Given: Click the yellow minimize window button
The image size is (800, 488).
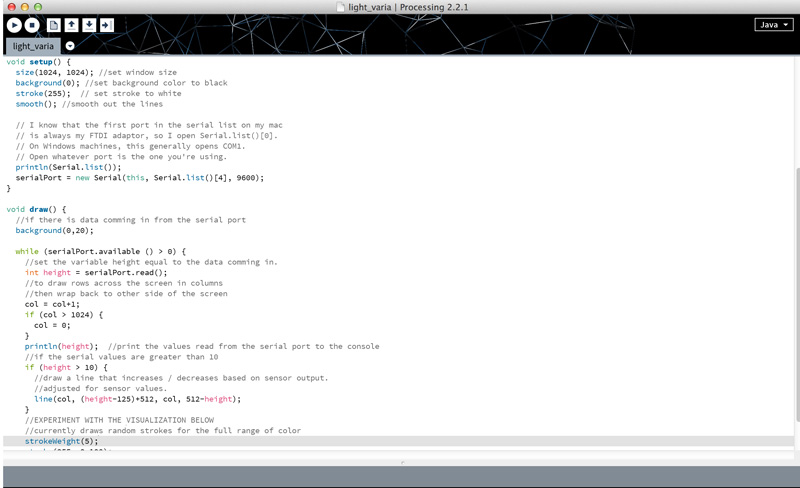Looking at the screenshot, I should tap(24, 7).
